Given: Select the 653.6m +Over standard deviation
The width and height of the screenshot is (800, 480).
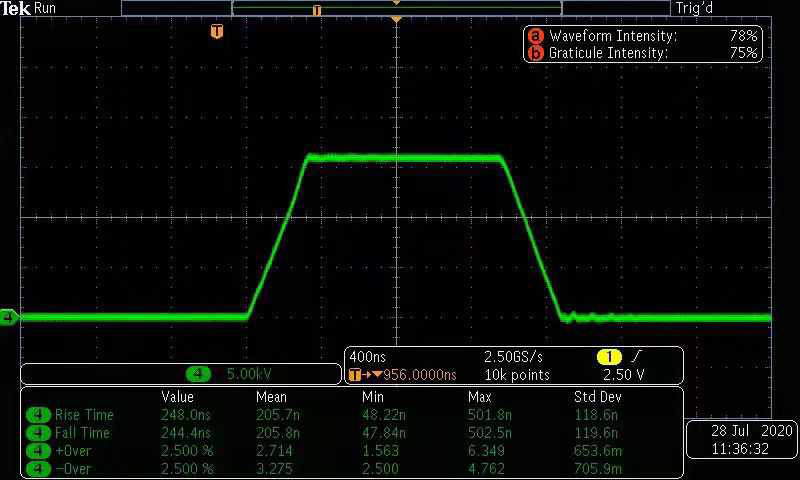Looking at the screenshot, I should [x=597, y=451].
